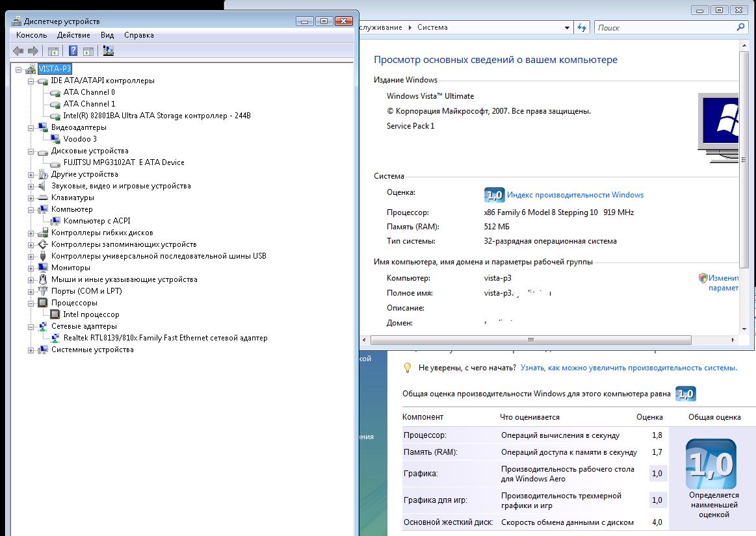Click the Windows Experience Index 1,0 badge
The width and height of the screenshot is (756, 536).
coord(494,195)
